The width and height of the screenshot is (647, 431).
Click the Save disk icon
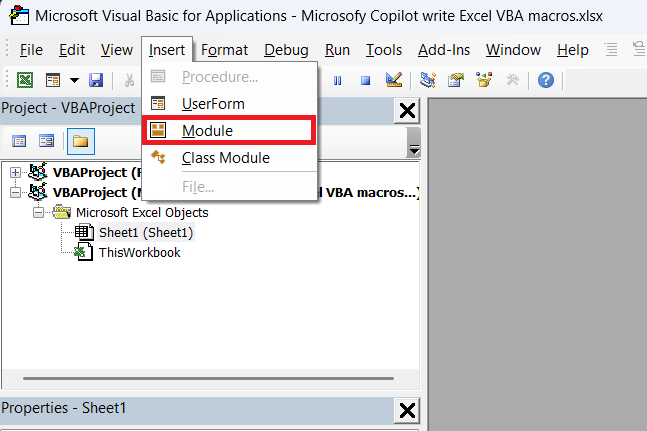(x=96, y=80)
